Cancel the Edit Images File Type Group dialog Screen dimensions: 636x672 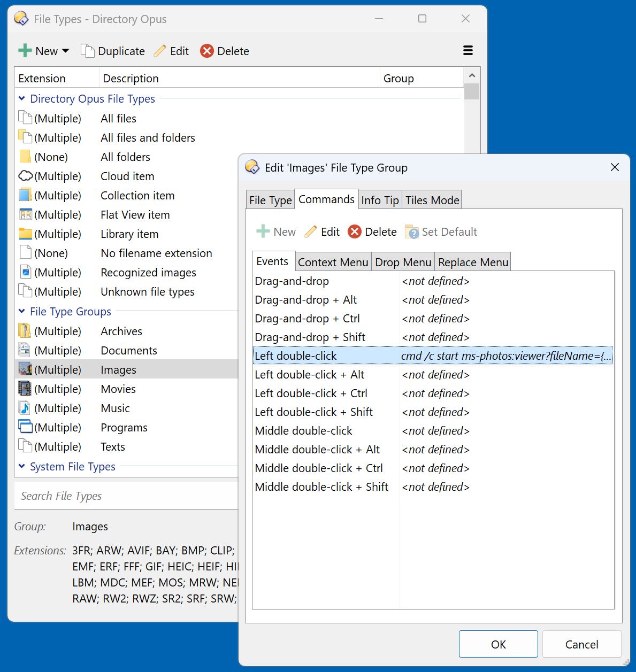point(581,644)
